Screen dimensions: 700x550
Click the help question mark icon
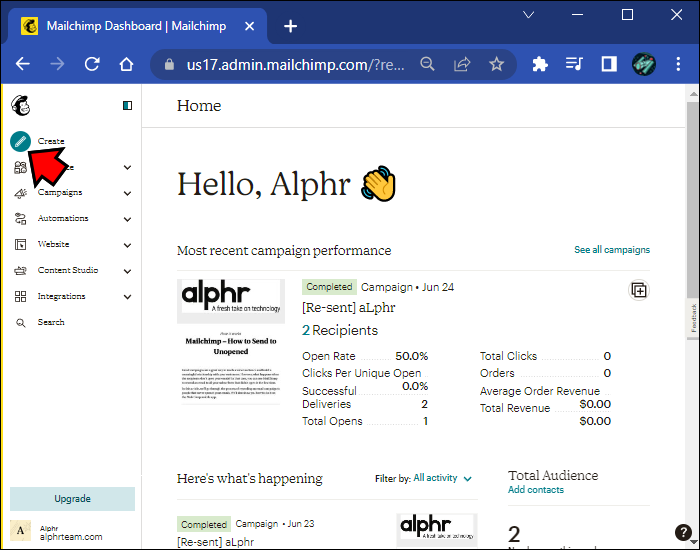(x=683, y=532)
